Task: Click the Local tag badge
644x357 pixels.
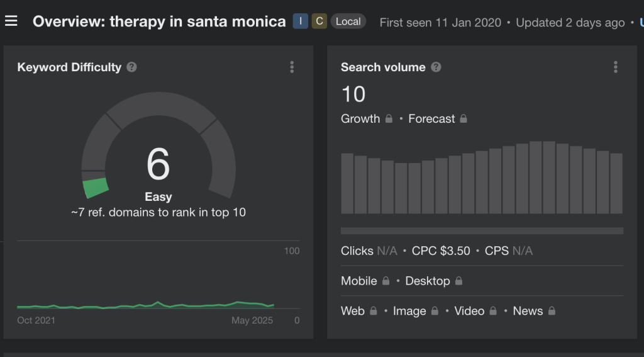Action: (x=348, y=21)
